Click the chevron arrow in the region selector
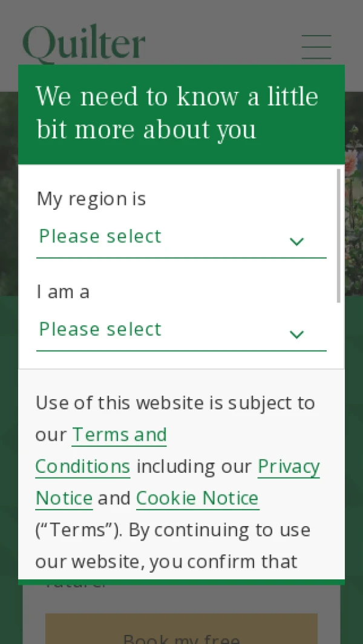 click(x=296, y=241)
